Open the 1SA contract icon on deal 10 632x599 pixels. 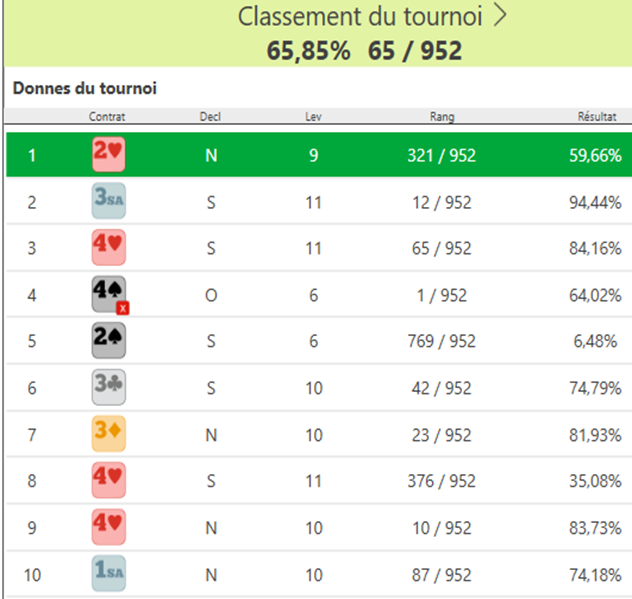(x=108, y=573)
